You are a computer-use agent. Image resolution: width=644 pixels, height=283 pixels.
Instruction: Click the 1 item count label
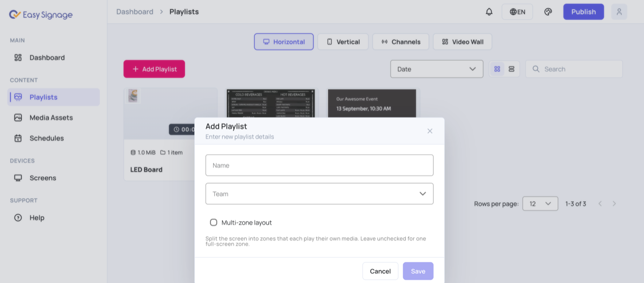click(x=171, y=153)
